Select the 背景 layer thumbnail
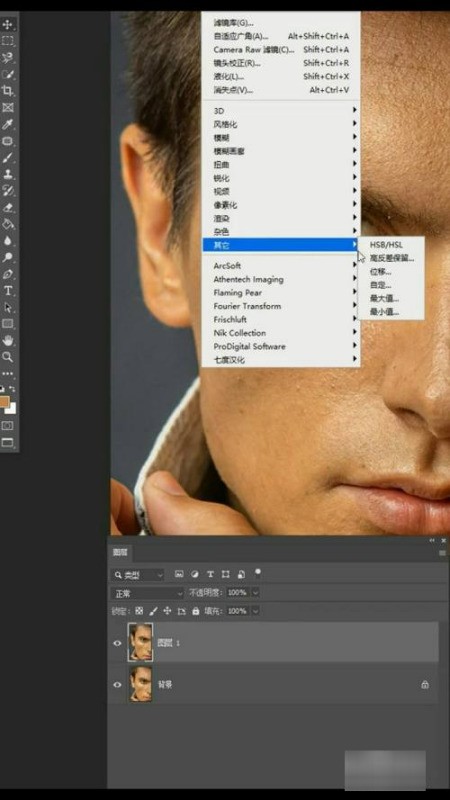 tap(140, 684)
